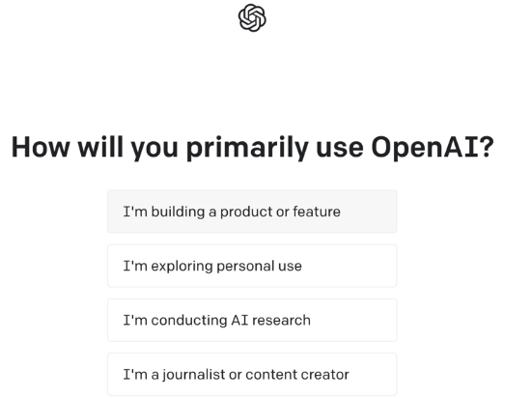Click the highlighted building a product choice
The height and width of the screenshot is (399, 532).
252,212
